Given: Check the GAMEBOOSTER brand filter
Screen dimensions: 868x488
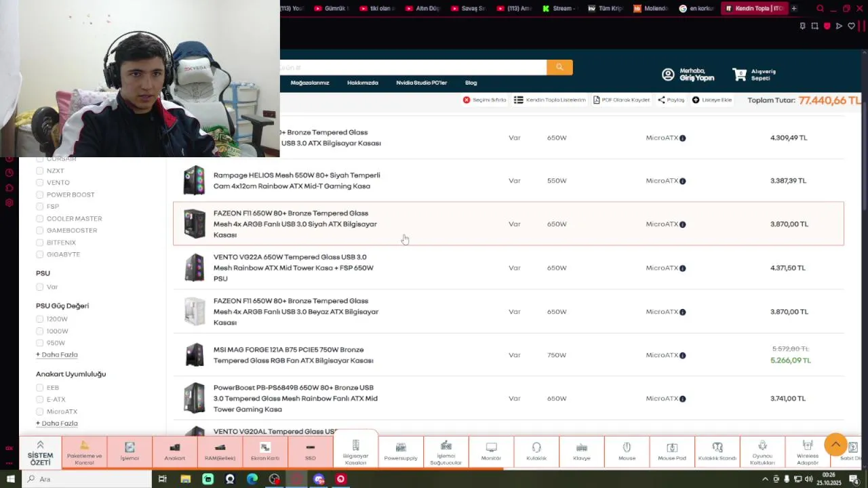Looking at the screenshot, I should tap(39, 230).
